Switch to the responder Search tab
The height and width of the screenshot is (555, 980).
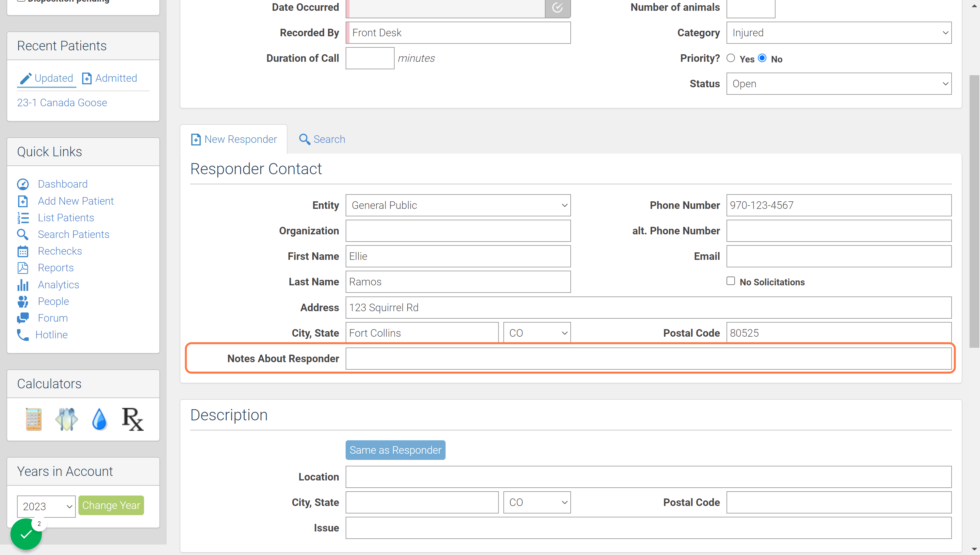[x=322, y=140]
